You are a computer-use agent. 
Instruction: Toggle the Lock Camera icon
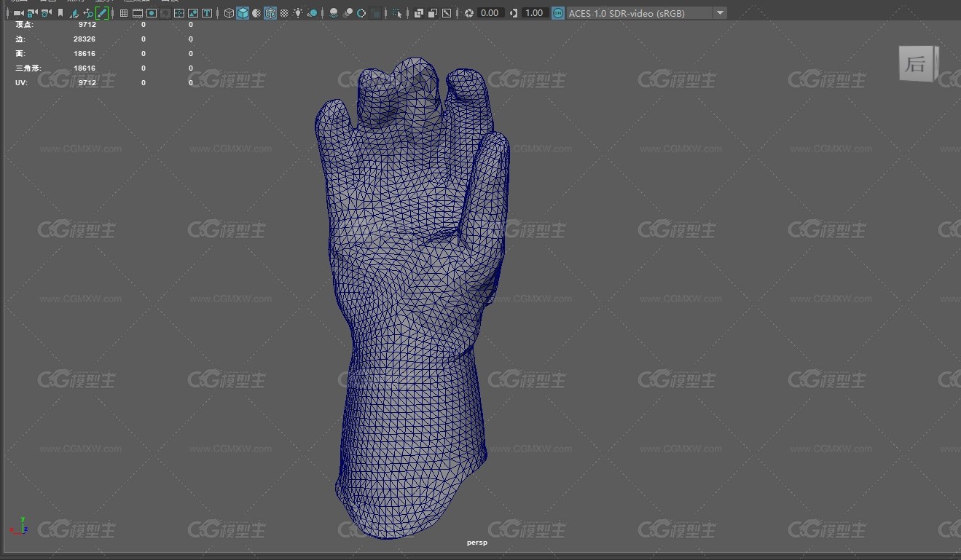click(32, 13)
